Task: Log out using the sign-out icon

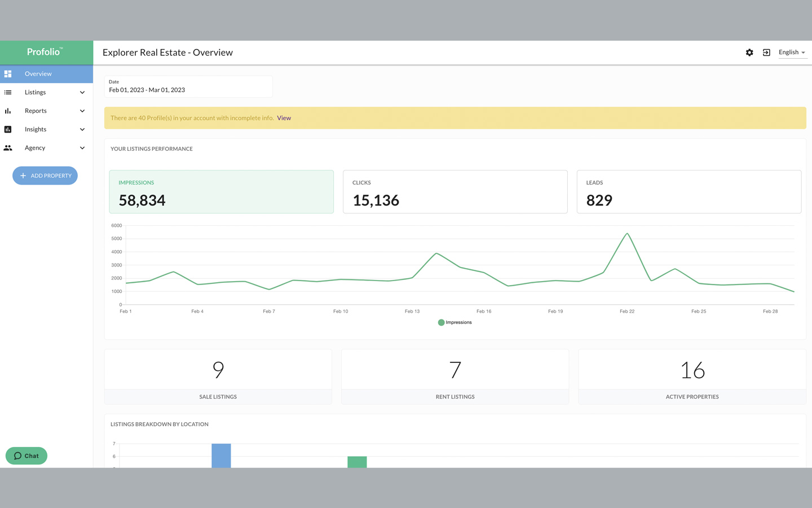Action: click(766, 52)
